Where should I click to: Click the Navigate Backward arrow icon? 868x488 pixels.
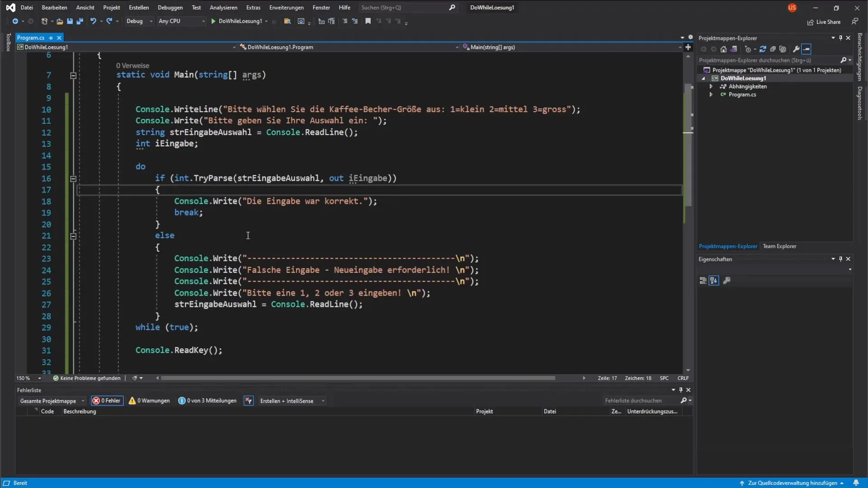pos(15,21)
